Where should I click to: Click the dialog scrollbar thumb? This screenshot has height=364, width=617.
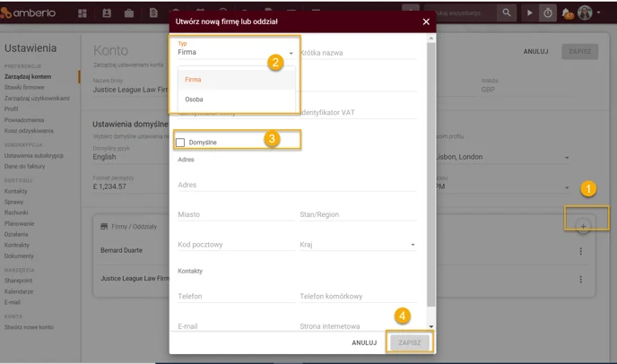(x=430, y=174)
